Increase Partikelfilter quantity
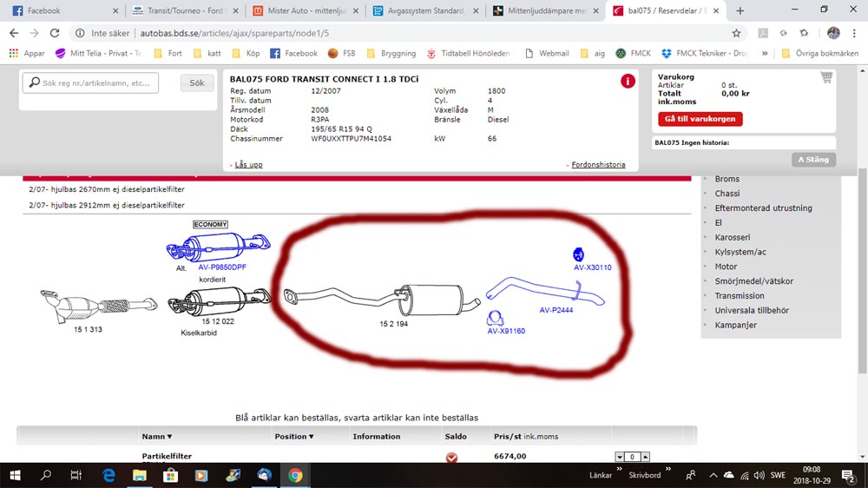Screen dimensions: 868x488 pyautogui.click(x=646, y=457)
